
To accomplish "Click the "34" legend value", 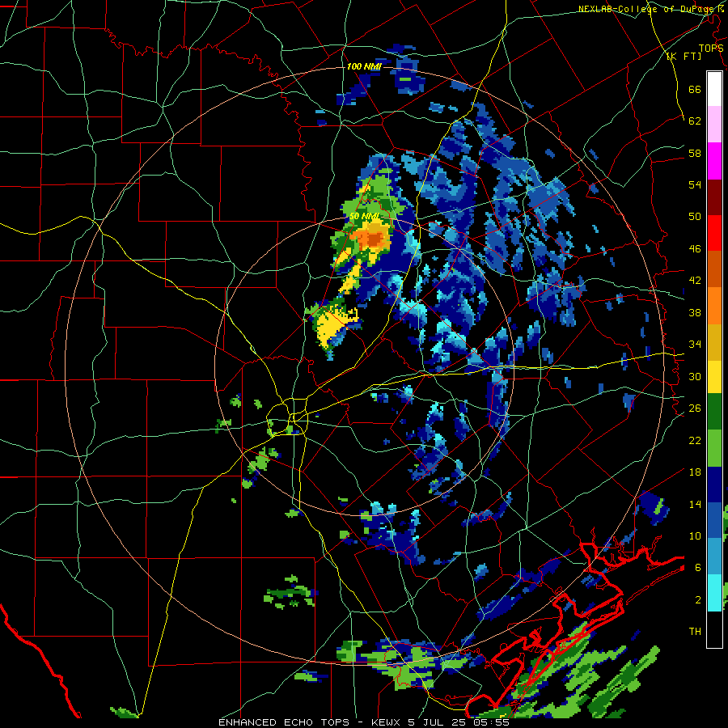I will (x=695, y=345).
